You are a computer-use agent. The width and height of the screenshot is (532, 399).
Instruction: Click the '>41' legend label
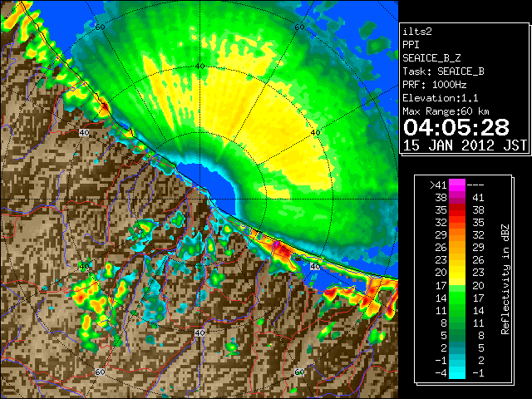click(438, 185)
